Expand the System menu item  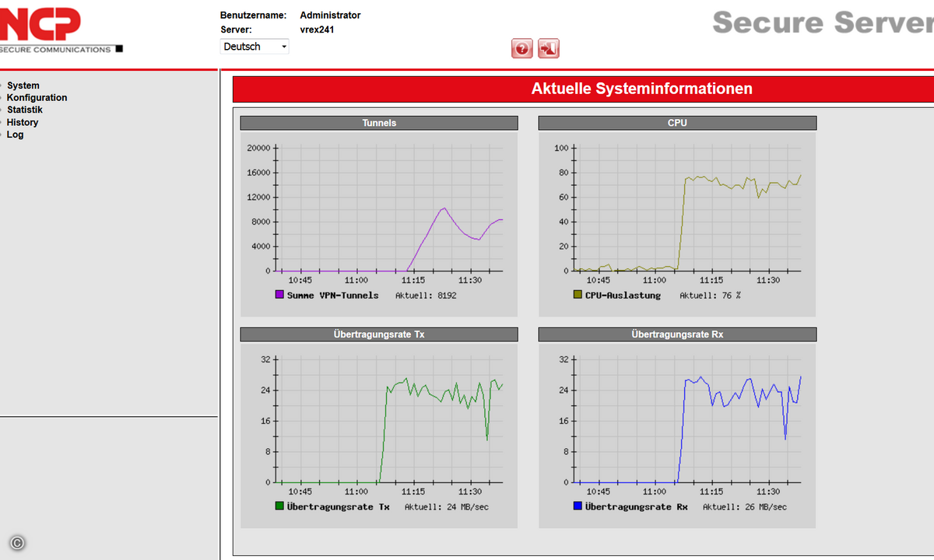[23, 86]
